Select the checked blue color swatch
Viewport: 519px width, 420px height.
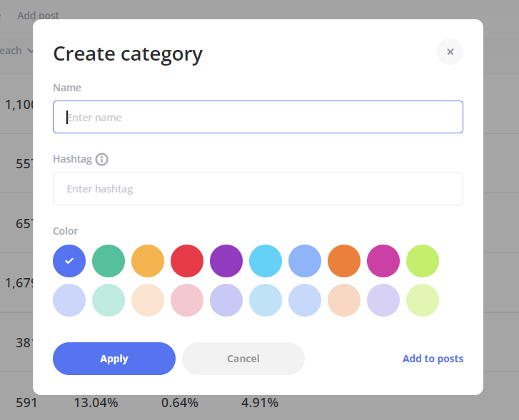pyautogui.click(x=69, y=261)
